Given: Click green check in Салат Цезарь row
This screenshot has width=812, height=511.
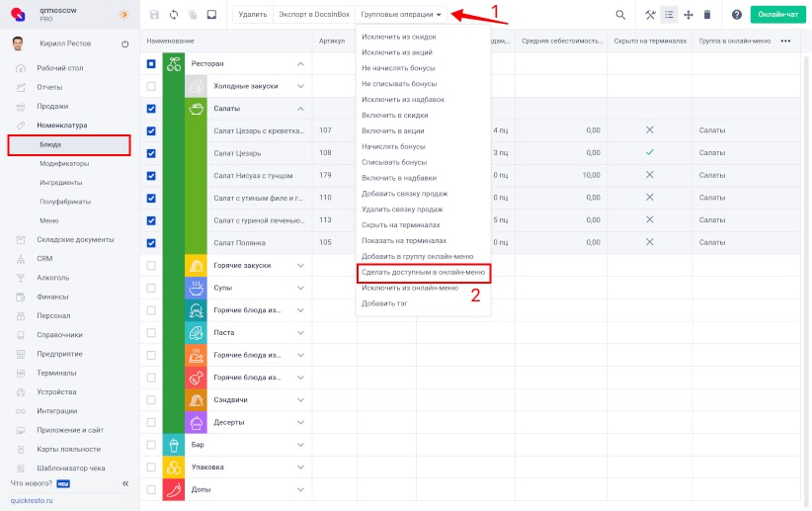Looking at the screenshot, I should click(x=649, y=152).
